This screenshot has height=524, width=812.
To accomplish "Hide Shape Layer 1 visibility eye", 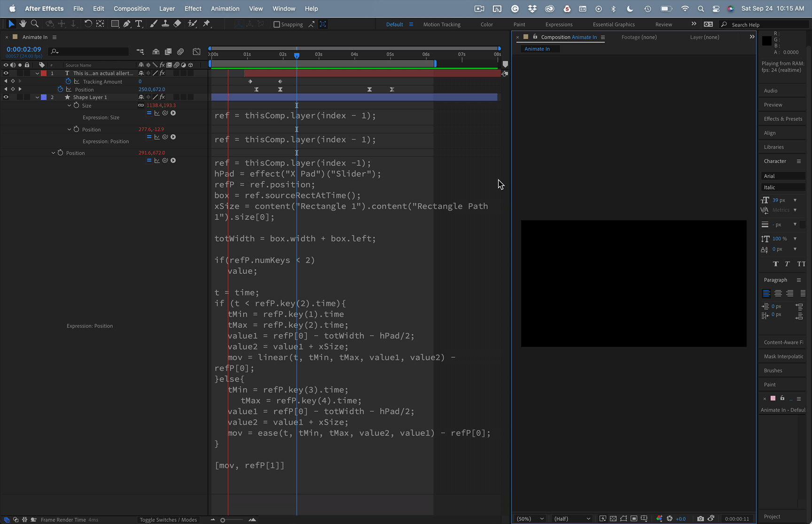I will tap(6, 97).
